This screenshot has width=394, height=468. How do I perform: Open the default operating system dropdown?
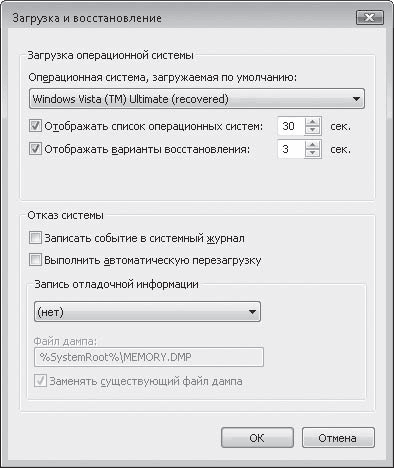click(197, 99)
